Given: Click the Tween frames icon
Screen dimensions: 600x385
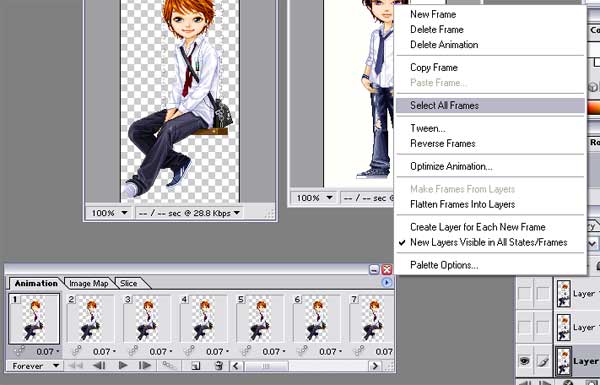Looking at the screenshot, I should [x=168, y=366].
